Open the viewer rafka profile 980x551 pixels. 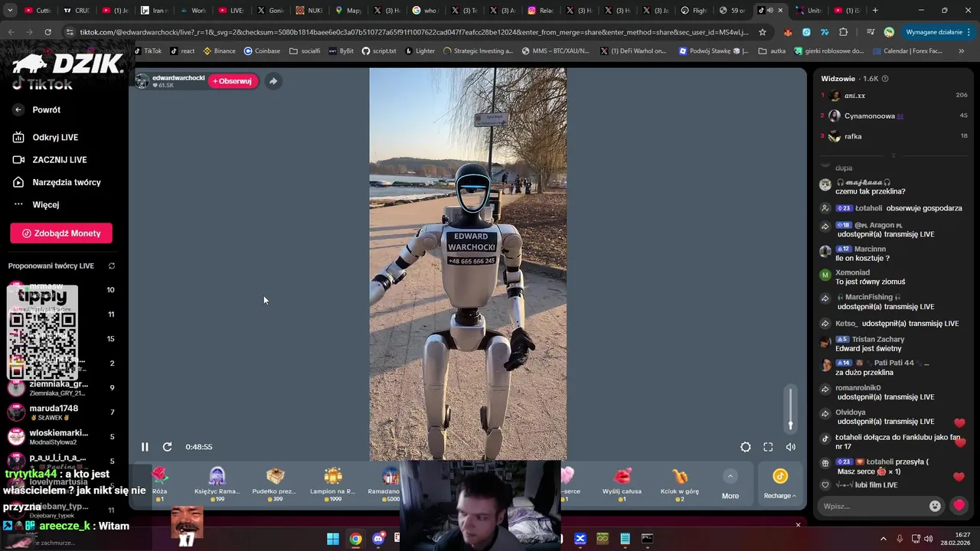tap(853, 136)
